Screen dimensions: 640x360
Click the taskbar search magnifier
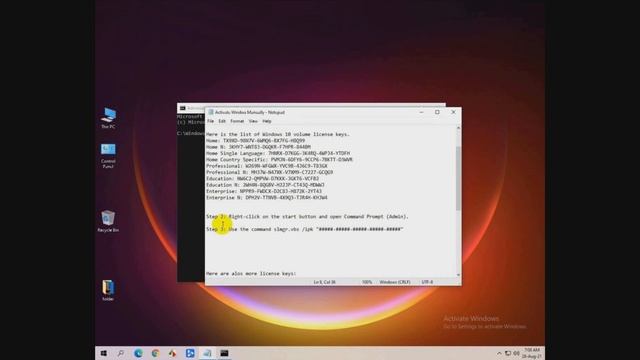pos(121,353)
